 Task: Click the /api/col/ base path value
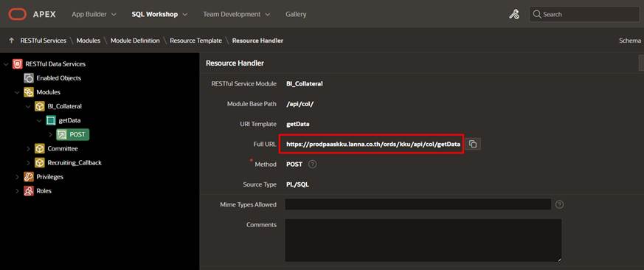[300, 104]
